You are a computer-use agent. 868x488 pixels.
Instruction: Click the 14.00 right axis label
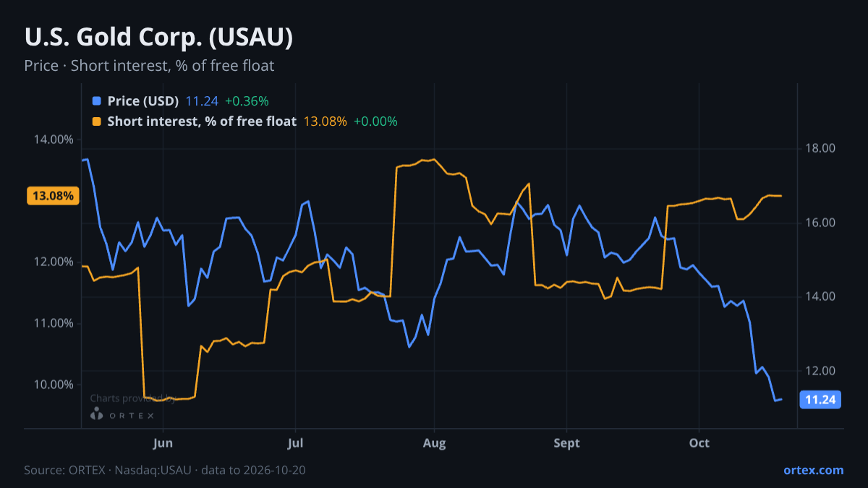820,296
